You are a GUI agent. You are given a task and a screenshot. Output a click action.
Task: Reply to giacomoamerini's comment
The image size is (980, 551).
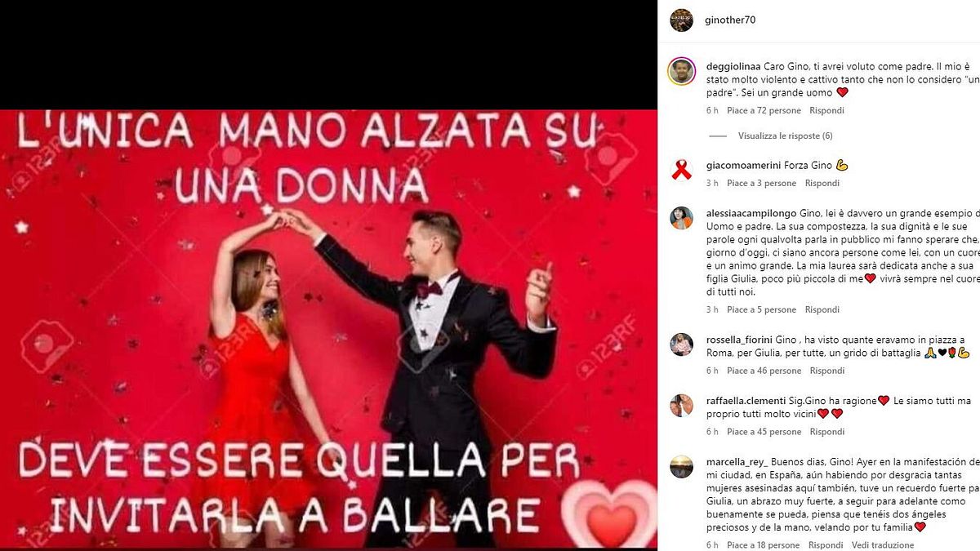[x=822, y=184]
